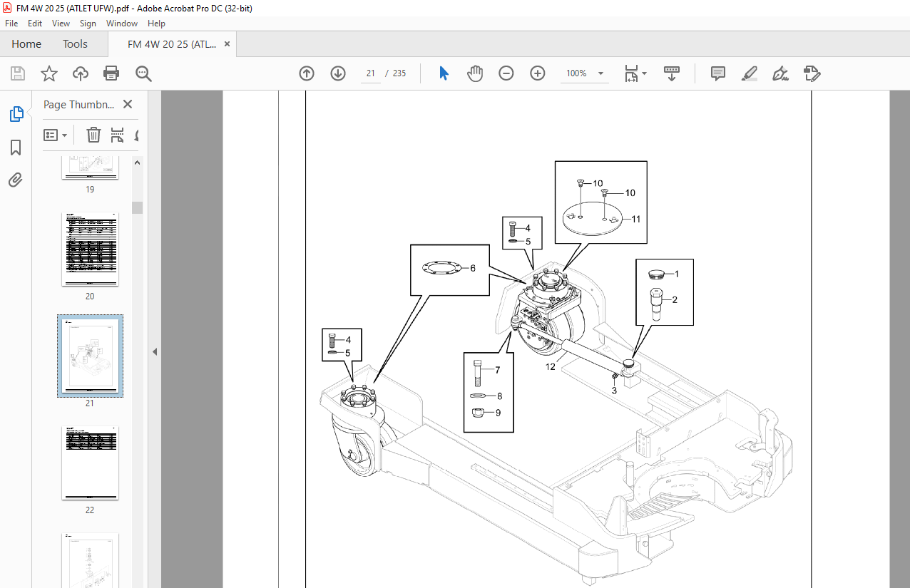Image resolution: width=910 pixels, height=588 pixels.
Task: Click the upload to cloud icon
Action: pyautogui.click(x=81, y=73)
